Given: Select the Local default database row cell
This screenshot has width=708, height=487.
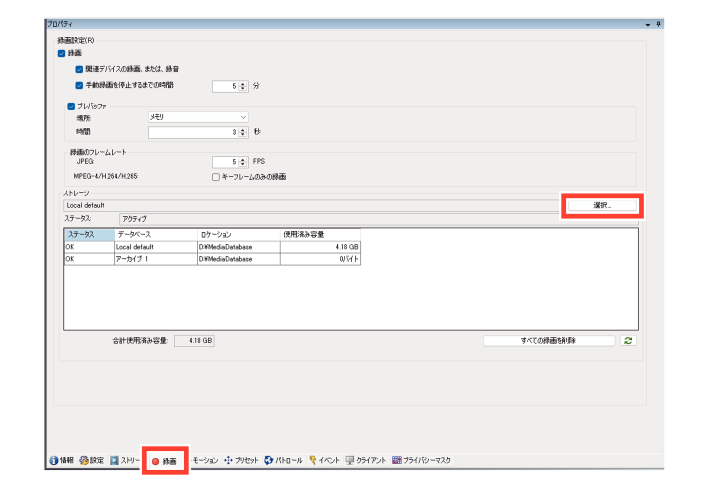Looking at the screenshot, I should [x=156, y=247].
